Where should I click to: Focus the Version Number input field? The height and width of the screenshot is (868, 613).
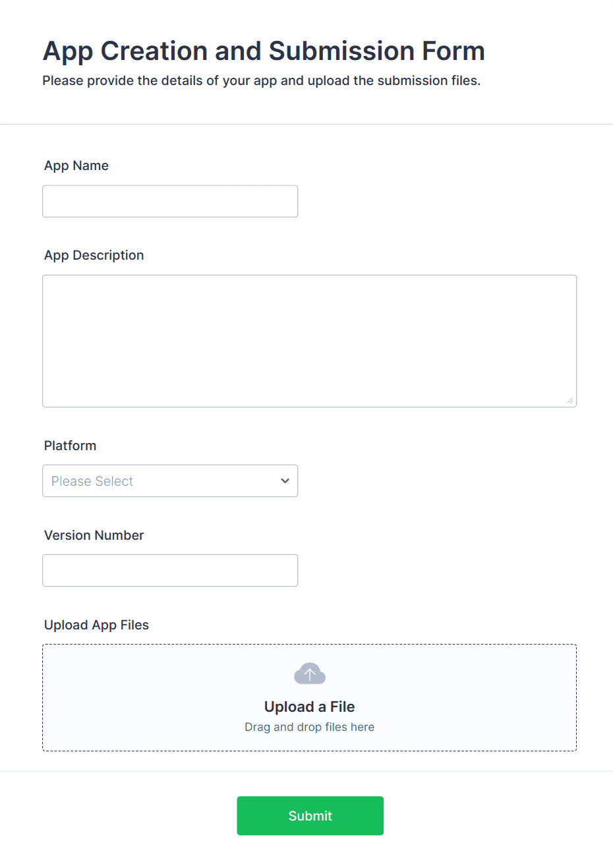[170, 570]
